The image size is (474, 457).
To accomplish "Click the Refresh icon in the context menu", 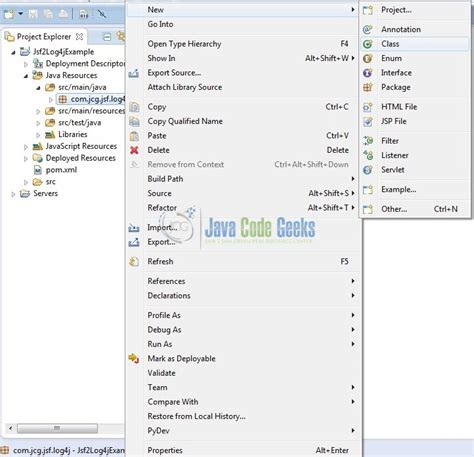I will (x=134, y=262).
